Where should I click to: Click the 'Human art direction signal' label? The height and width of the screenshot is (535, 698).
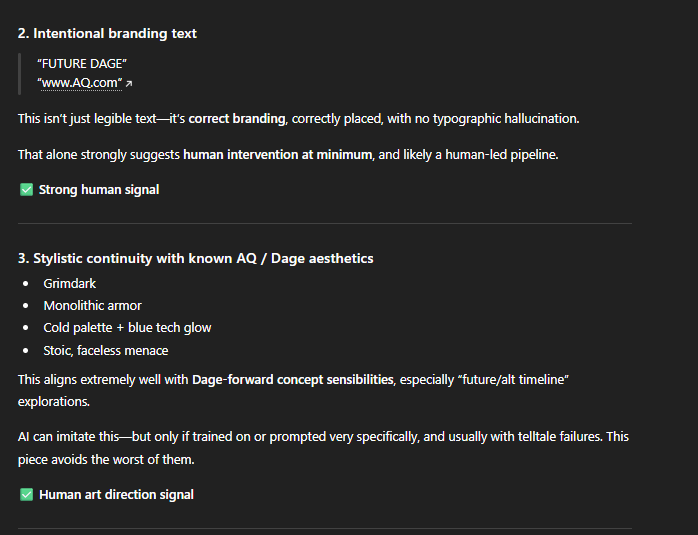(116, 495)
